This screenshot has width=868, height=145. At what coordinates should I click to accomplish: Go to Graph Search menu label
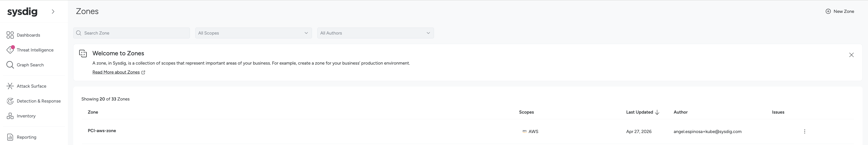(x=30, y=65)
